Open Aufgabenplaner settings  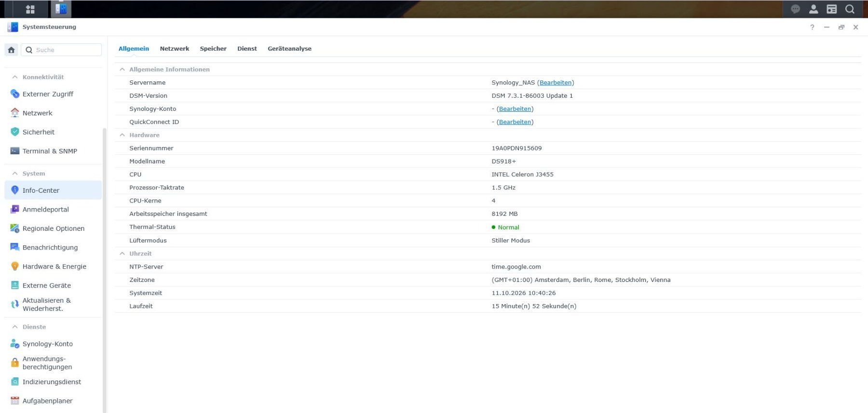click(53, 401)
